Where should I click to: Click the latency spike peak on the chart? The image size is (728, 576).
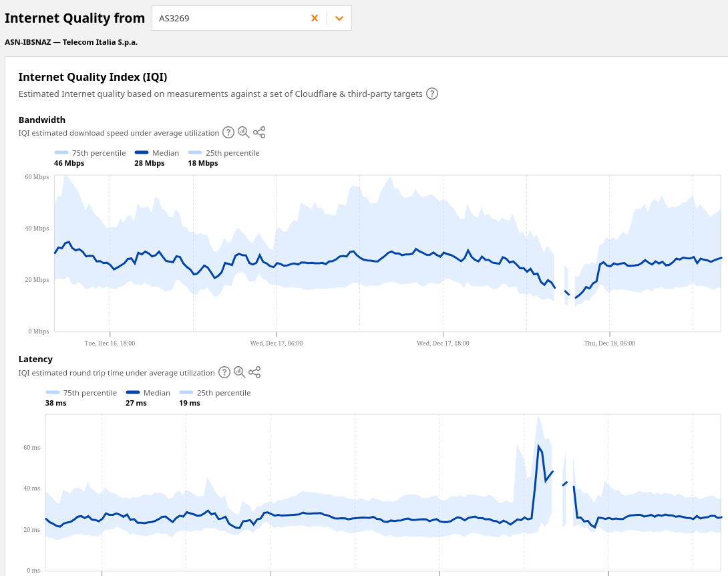(x=538, y=446)
